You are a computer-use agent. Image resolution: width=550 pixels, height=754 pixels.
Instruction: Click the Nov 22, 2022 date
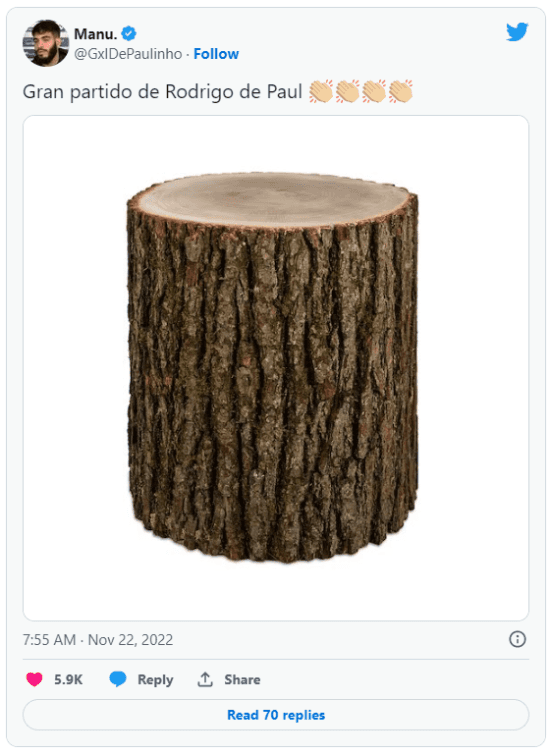(130, 640)
